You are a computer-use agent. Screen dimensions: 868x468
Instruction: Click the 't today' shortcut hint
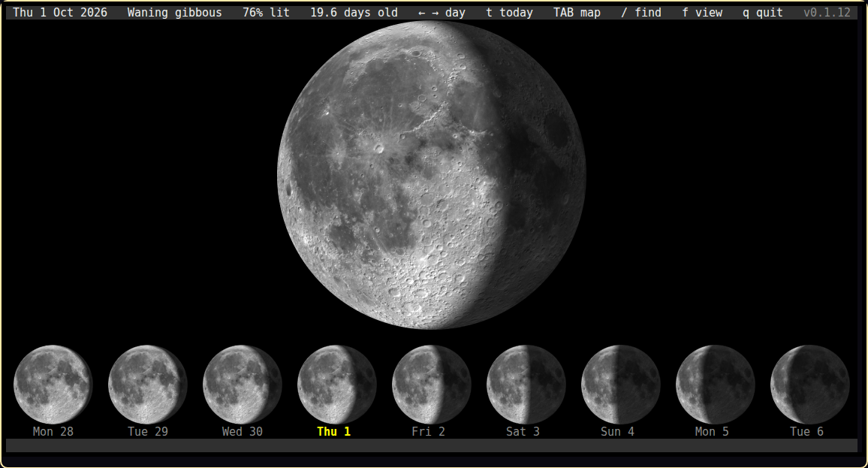[x=509, y=12]
